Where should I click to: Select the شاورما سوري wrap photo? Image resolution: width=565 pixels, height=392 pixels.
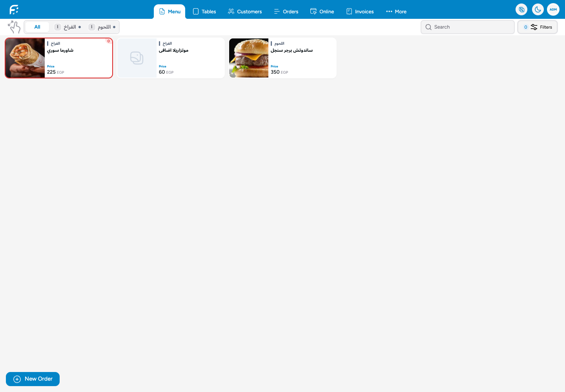pyautogui.click(x=25, y=58)
